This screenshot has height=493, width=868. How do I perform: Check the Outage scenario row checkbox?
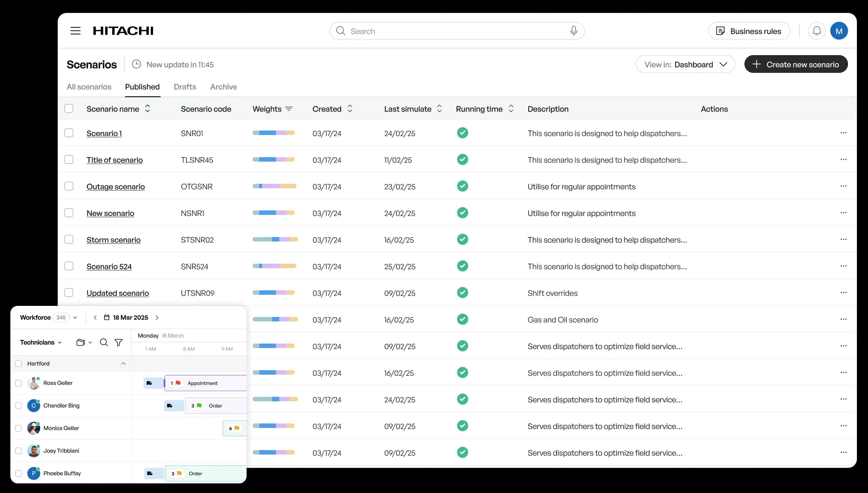(x=69, y=186)
